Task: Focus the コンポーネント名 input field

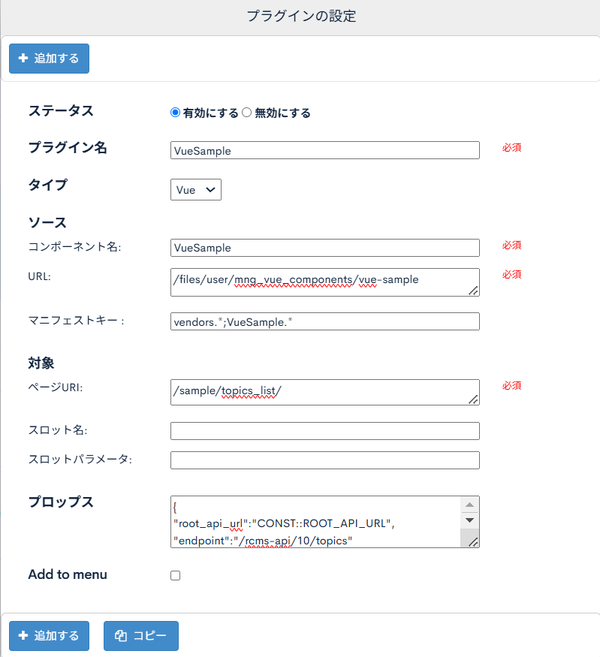Action: (x=325, y=248)
